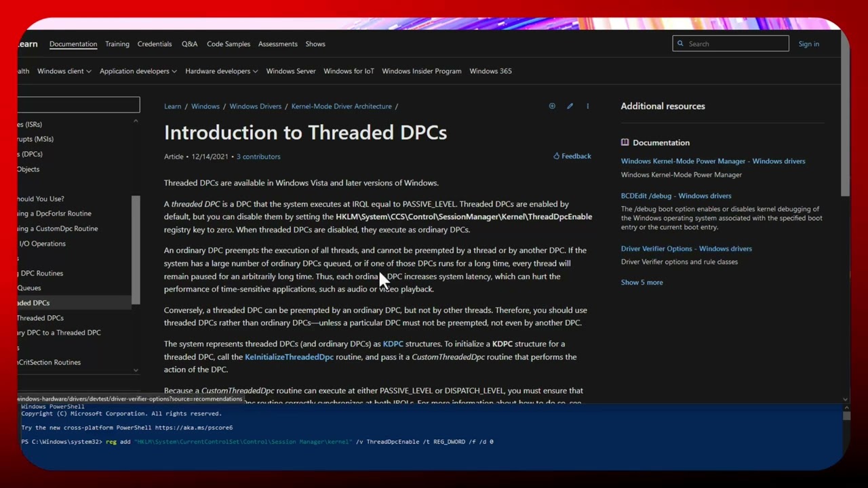This screenshot has height=488, width=868.
Task: Expand the Hardware developers dropdown
Action: 222,71
